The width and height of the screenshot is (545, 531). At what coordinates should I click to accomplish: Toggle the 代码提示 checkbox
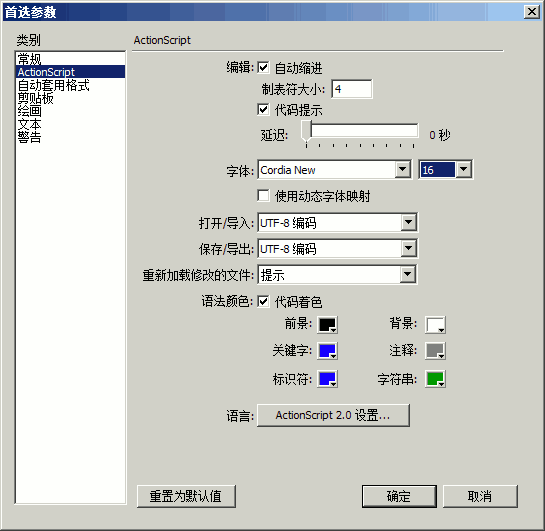pyautogui.click(x=263, y=109)
